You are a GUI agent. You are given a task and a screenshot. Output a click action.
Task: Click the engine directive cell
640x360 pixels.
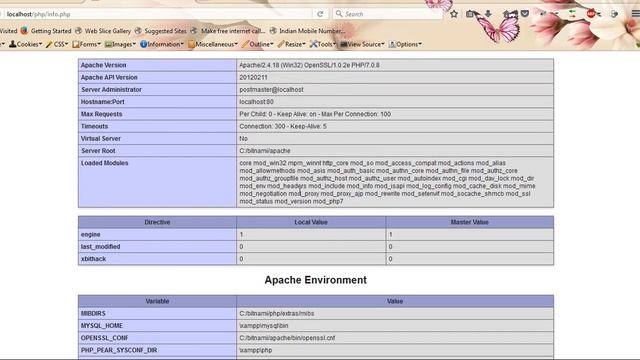(x=157, y=234)
